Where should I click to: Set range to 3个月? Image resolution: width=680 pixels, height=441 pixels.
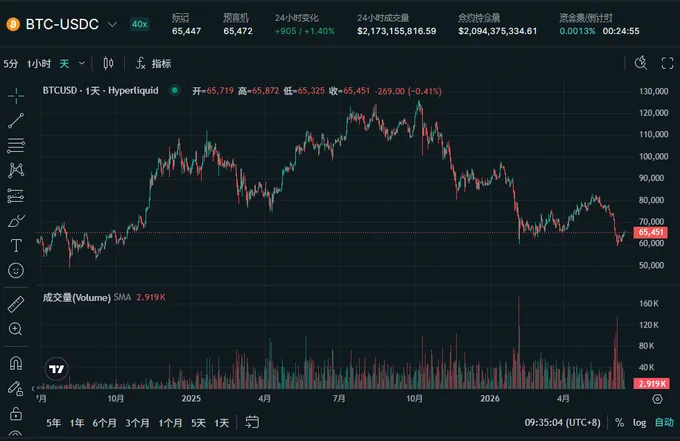coord(137,423)
